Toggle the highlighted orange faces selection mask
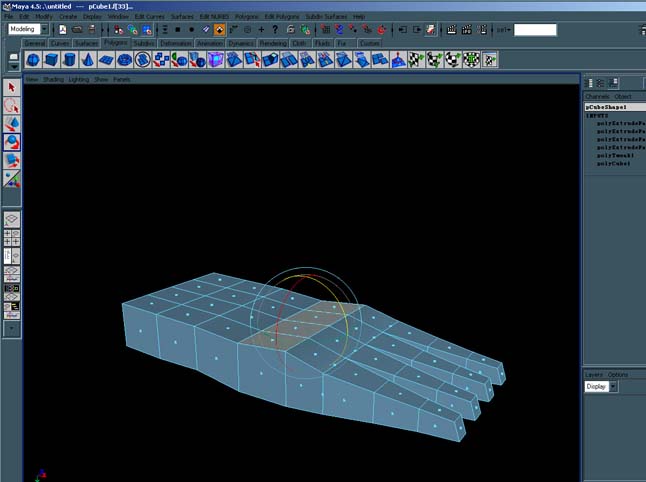Viewport: 646px width, 482px height. [x=219, y=30]
